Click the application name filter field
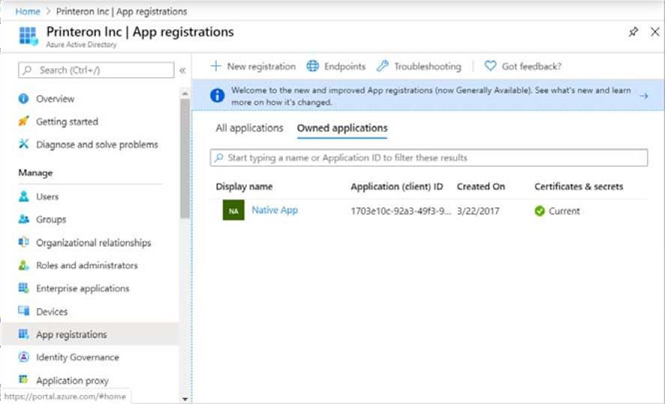Image resolution: width=665 pixels, height=404 pixels. click(x=430, y=158)
